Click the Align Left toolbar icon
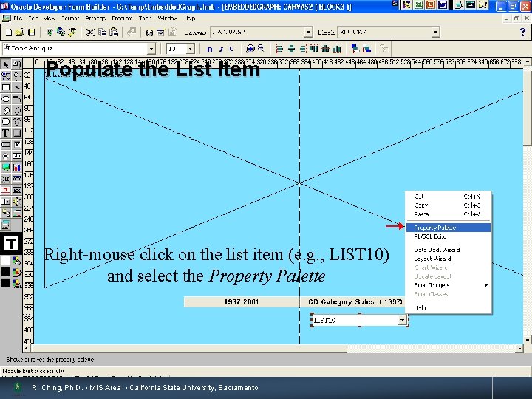The height and width of the screenshot is (399, 532). (279, 49)
